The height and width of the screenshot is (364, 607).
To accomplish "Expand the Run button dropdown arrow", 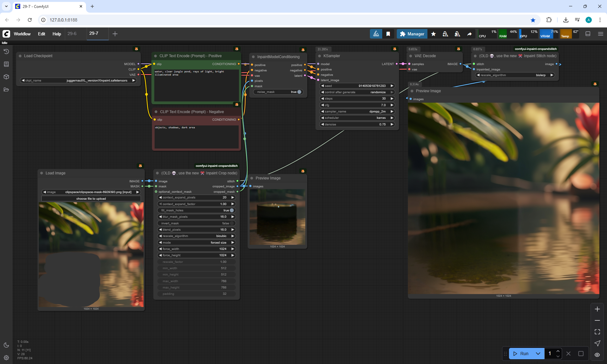I will point(538,354).
